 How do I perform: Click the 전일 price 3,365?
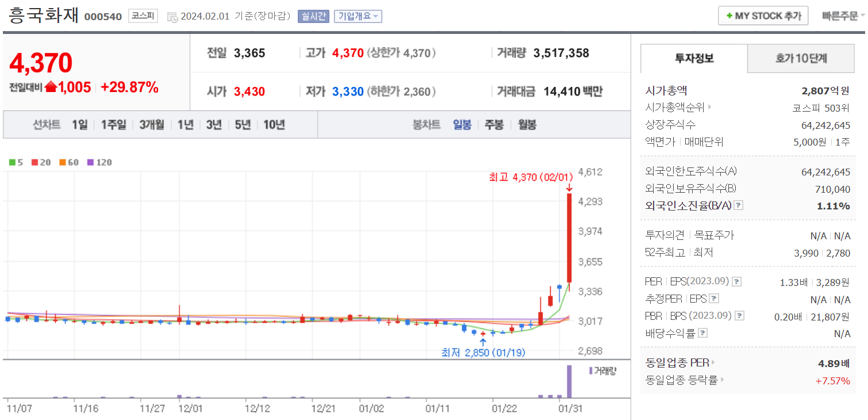(249, 54)
